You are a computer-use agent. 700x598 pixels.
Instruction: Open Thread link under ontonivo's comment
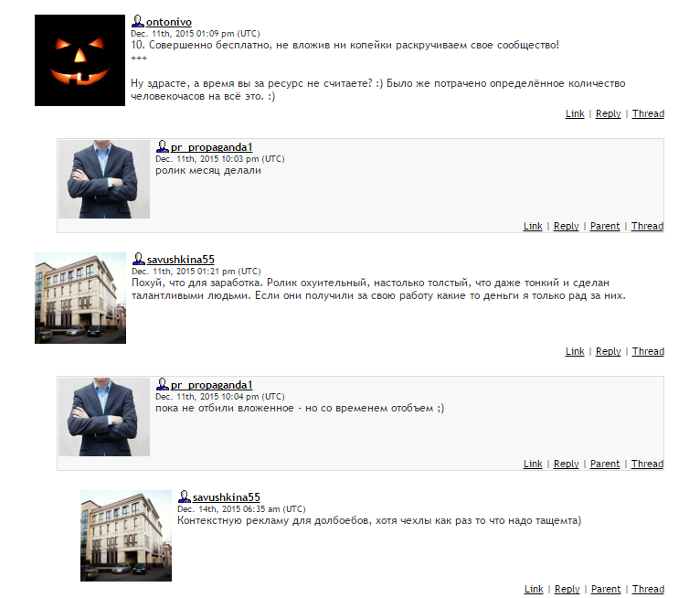click(648, 113)
